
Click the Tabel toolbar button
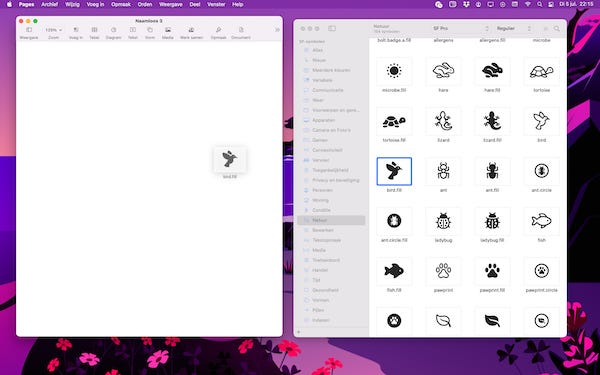(x=94, y=33)
